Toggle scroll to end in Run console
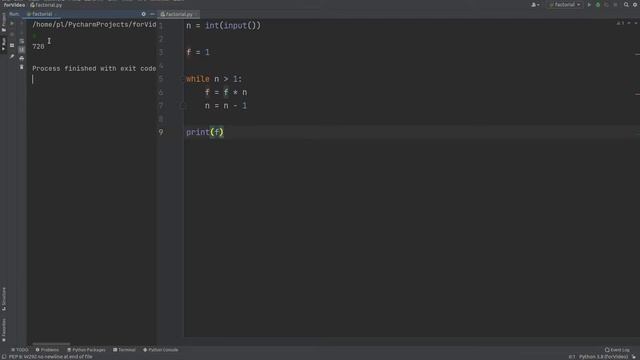This screenshot has height=360, width=640. point(22,50)
